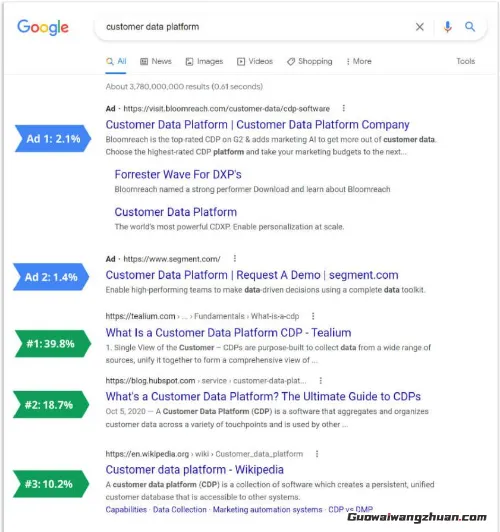Open three-dot menu beside segment.com ad
500x532 pixels.
click(x=235, y=259)
